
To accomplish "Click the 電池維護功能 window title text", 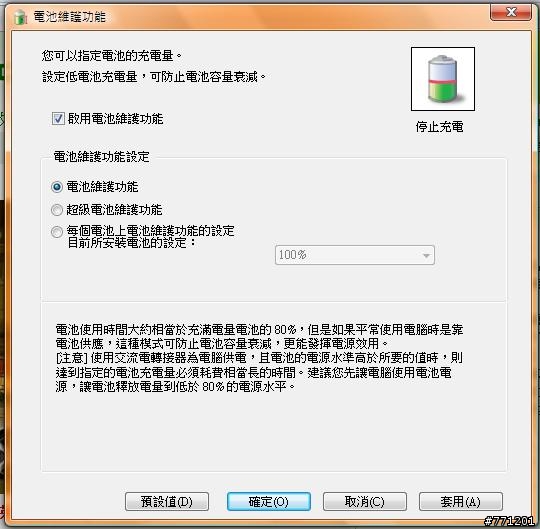I will tap(70, 17).
